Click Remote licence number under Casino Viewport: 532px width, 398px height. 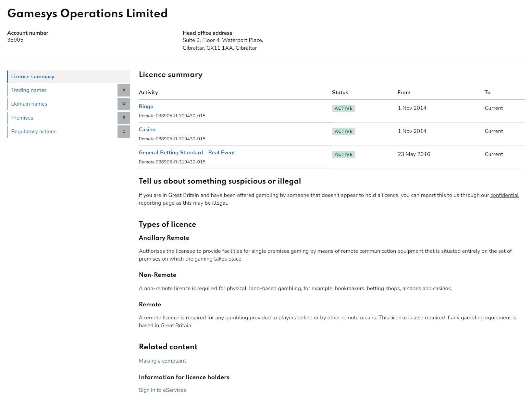point(172,139)
